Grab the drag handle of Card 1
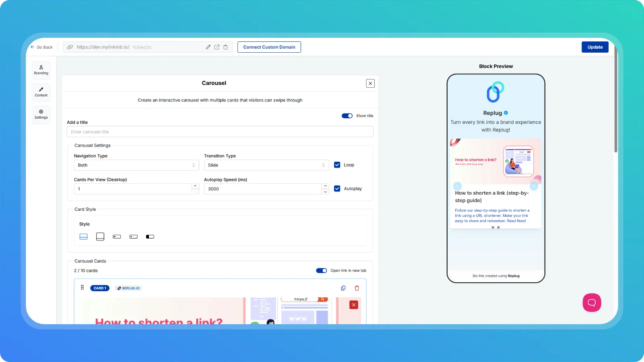This screenshot has width=644, height=362. pos(82,287)
